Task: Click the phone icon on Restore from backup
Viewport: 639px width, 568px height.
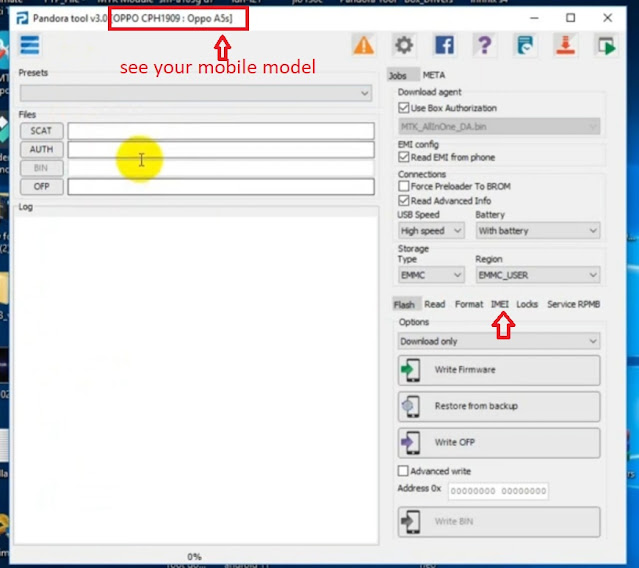Action: [411, 406]
